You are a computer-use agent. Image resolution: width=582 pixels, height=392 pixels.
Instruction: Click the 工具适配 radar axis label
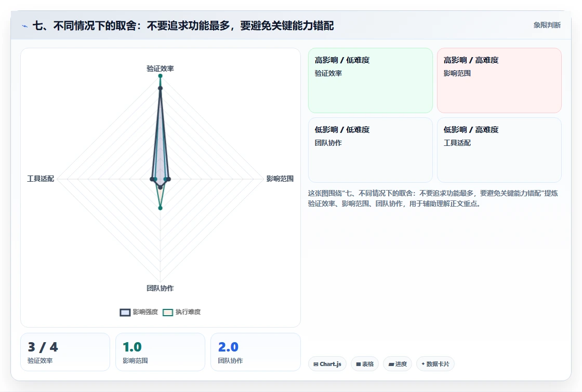(41, 179)
